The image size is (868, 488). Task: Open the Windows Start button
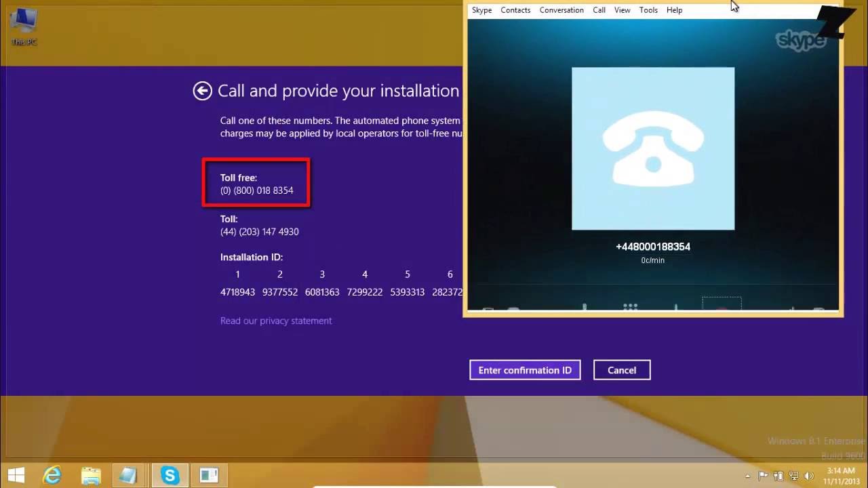[16, 475]
